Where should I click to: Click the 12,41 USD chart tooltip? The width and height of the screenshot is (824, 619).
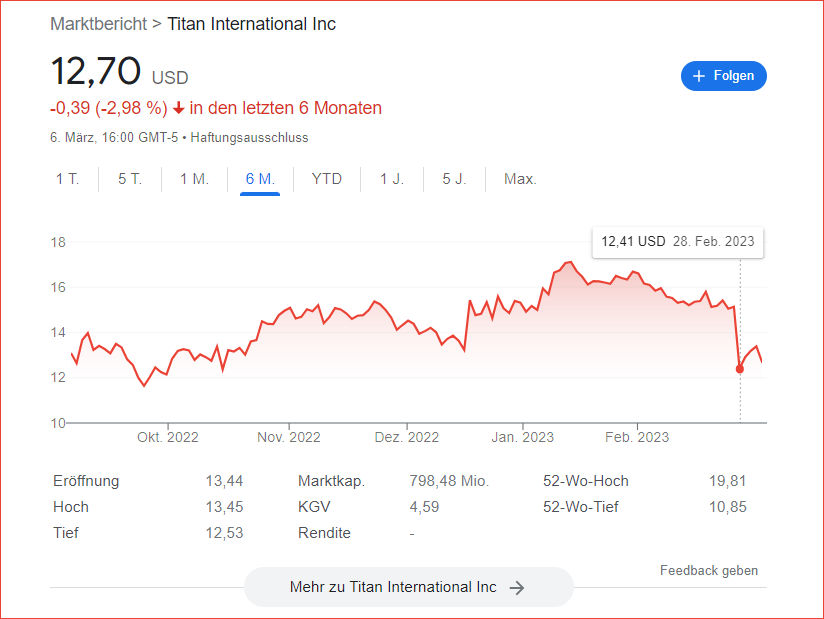pos(678,242)
